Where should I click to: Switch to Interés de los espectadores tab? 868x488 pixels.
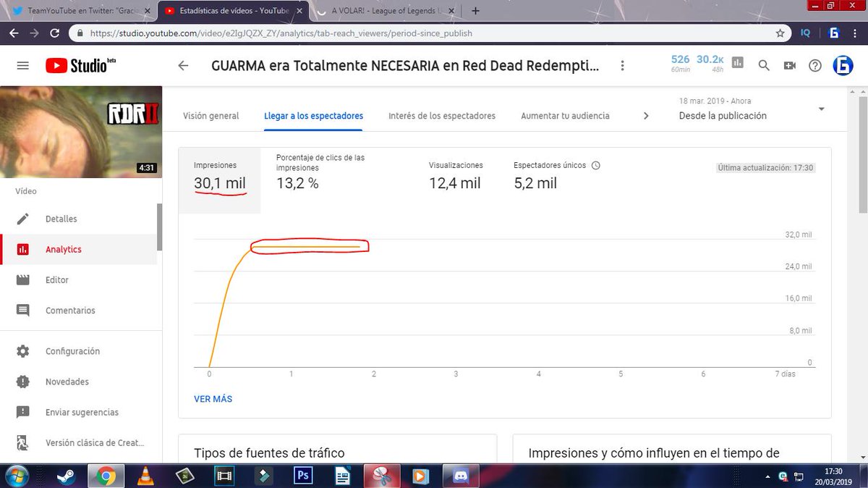coord(442,116)
